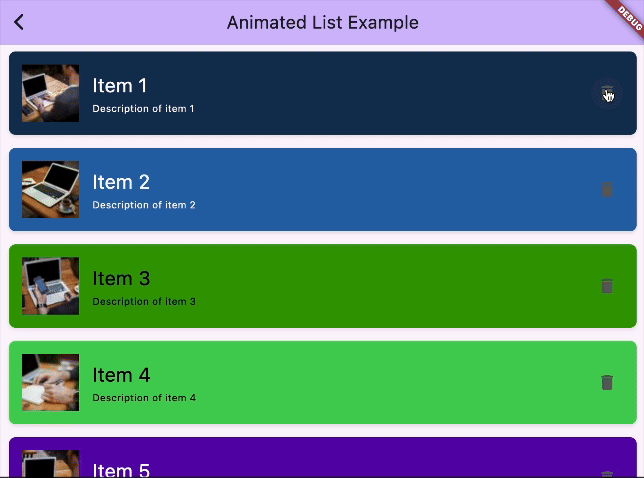Open the Item 4 thumbnail image
This screenshot has height=478, width=644.
[50, 382]
